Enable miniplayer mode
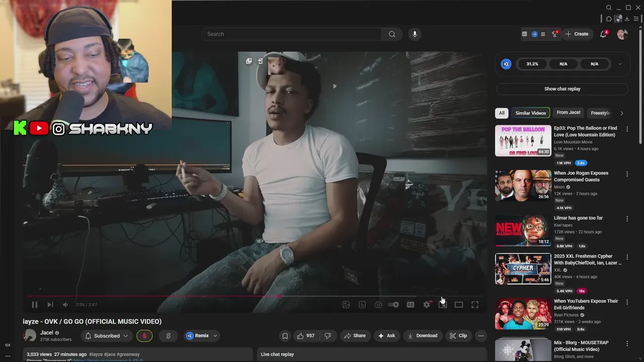Viewport: 644px width, 362px height. tap(443, 305)
